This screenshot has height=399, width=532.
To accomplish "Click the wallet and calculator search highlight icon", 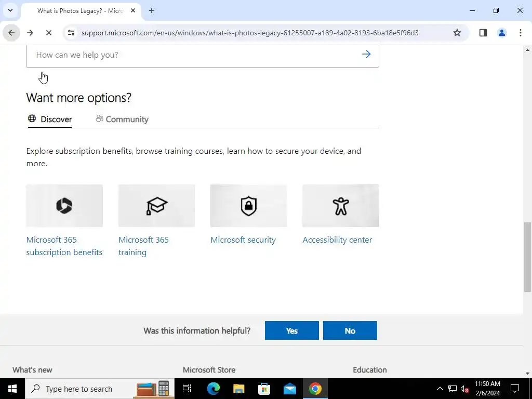I will click(x=153, y=389).
